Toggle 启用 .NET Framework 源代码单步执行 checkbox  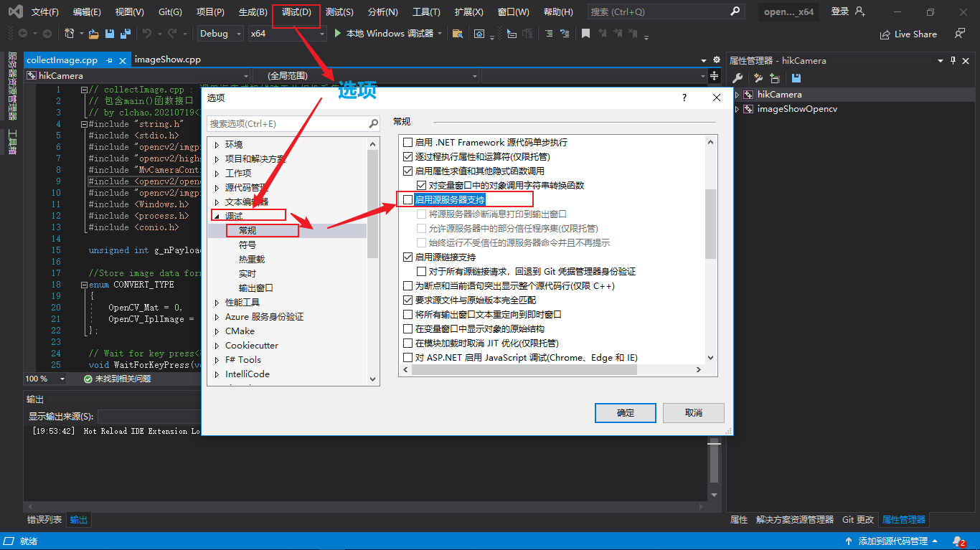tap(408, 142)
